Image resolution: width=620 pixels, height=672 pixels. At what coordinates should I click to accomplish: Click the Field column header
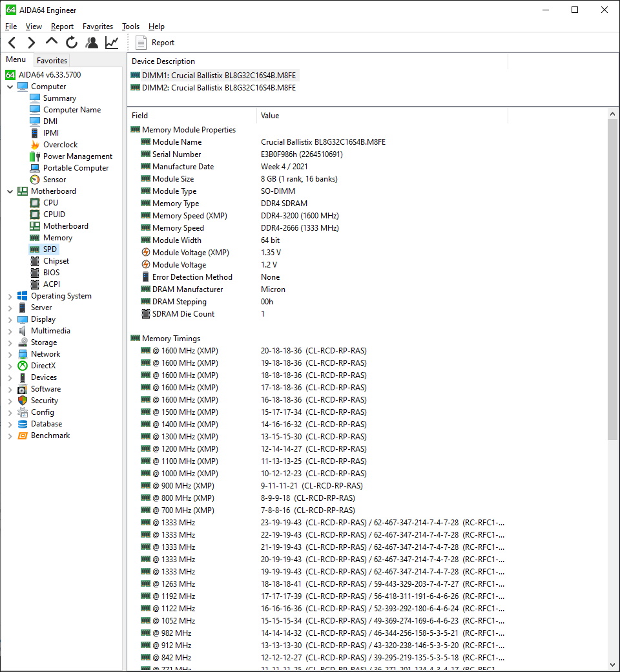[192, 116]
